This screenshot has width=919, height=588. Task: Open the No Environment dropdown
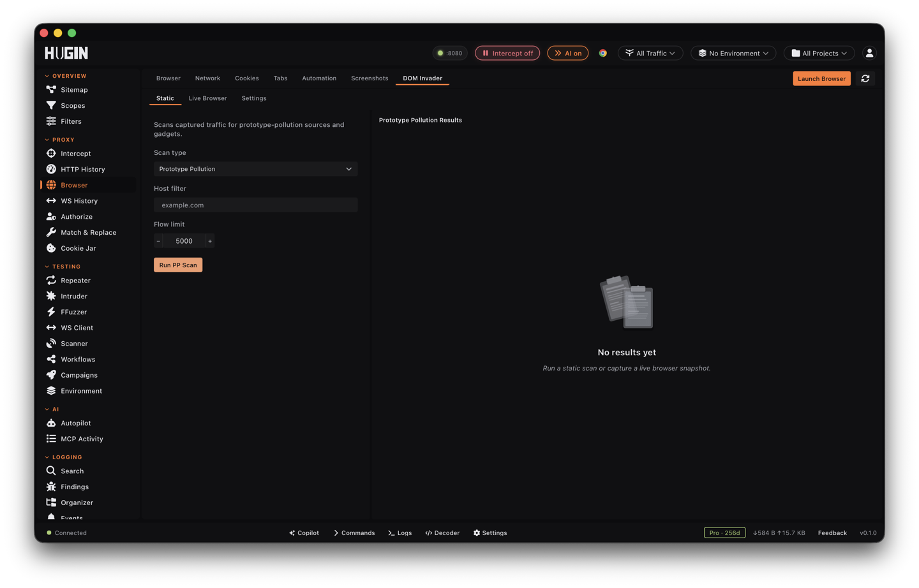click(733, 53)
